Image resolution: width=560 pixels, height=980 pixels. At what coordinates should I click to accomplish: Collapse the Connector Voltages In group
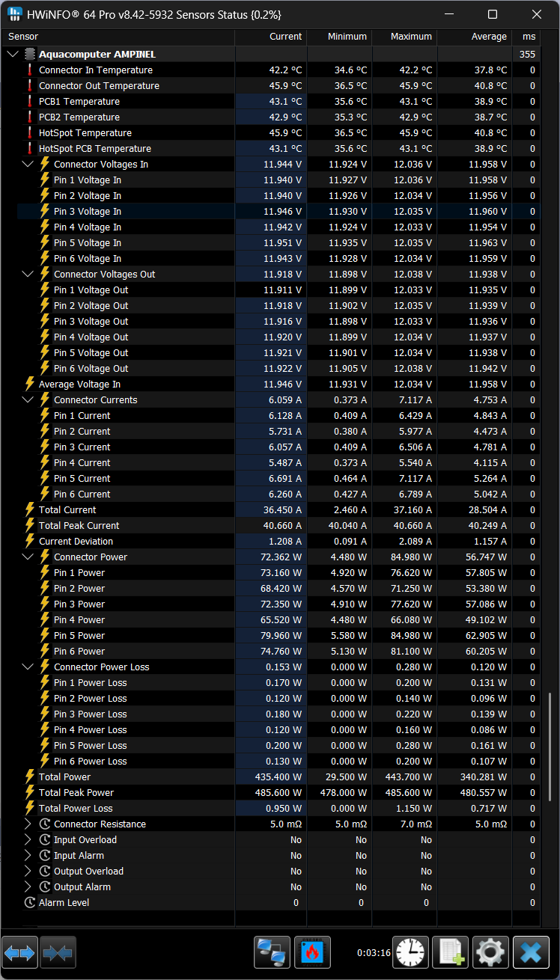(x=28, y=164)
